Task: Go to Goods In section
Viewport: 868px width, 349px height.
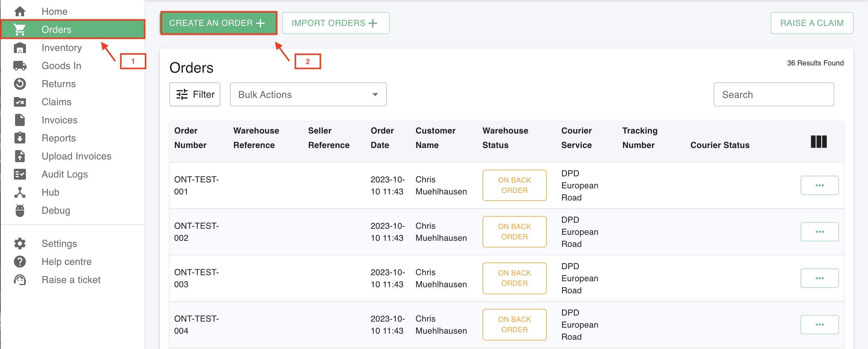Action: click(73, 66)
